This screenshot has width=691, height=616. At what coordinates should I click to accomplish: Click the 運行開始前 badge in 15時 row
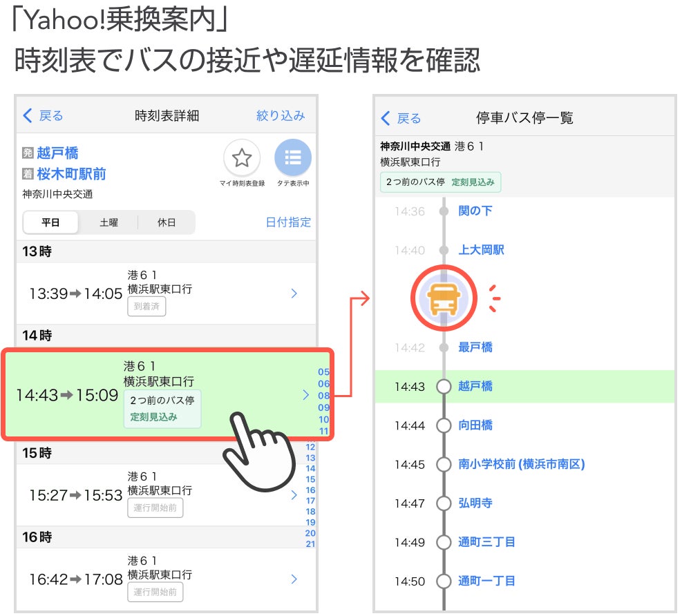(x=155, y=508)
